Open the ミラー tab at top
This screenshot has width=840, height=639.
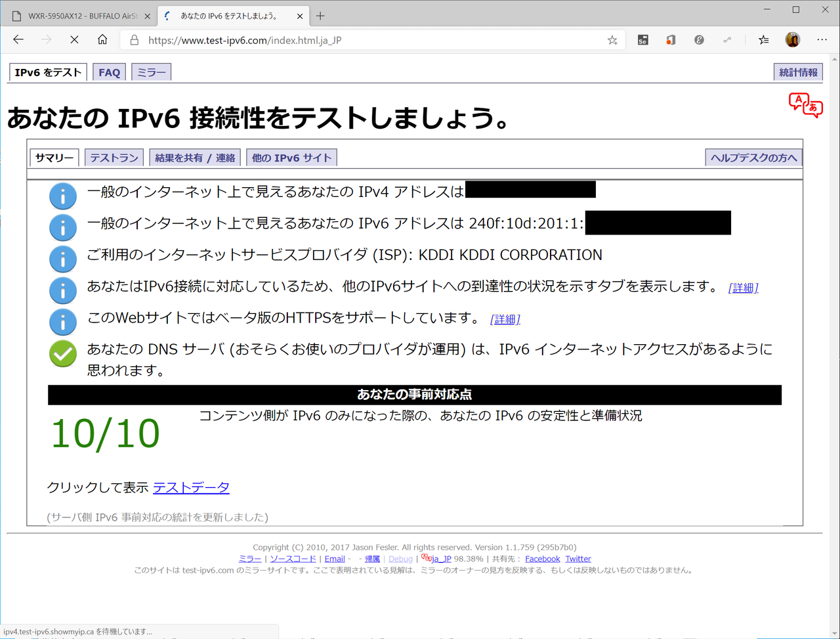(151, 72)
